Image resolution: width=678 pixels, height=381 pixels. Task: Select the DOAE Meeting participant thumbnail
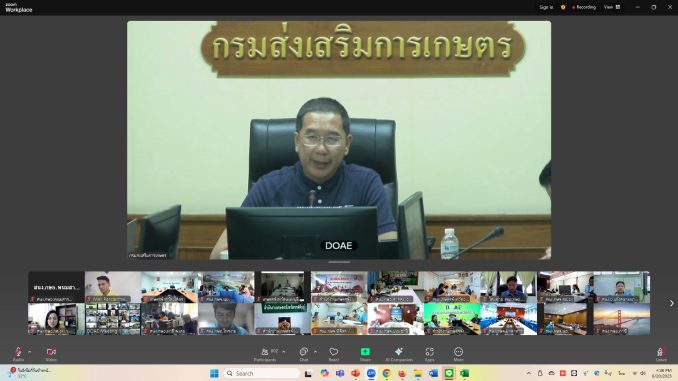113,319
